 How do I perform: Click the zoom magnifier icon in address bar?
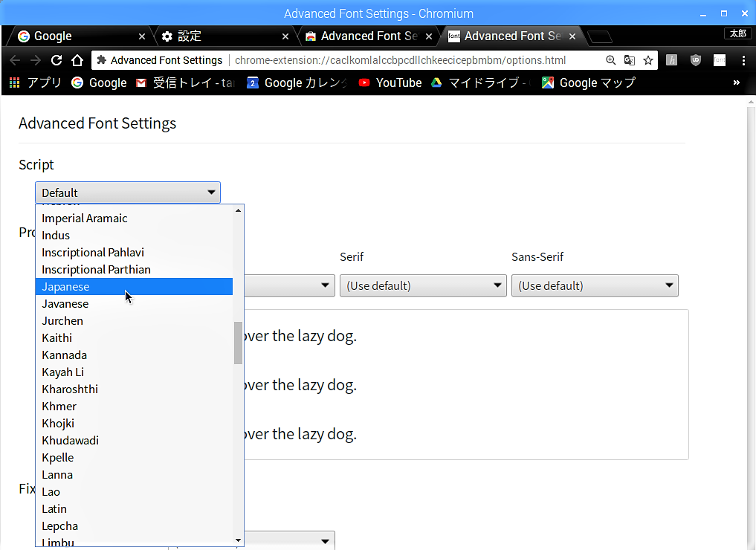[610, 60]
